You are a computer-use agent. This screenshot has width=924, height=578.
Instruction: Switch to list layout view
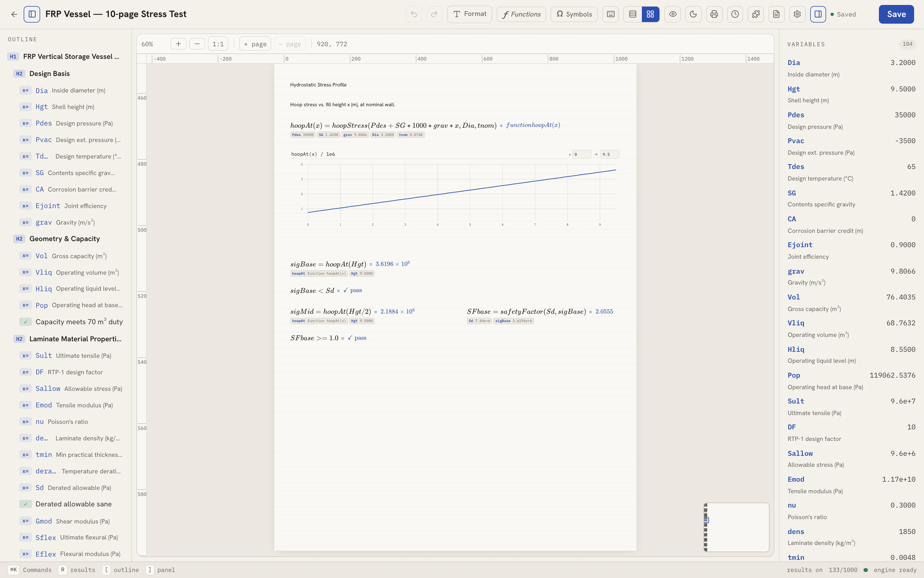click(633, 14)
